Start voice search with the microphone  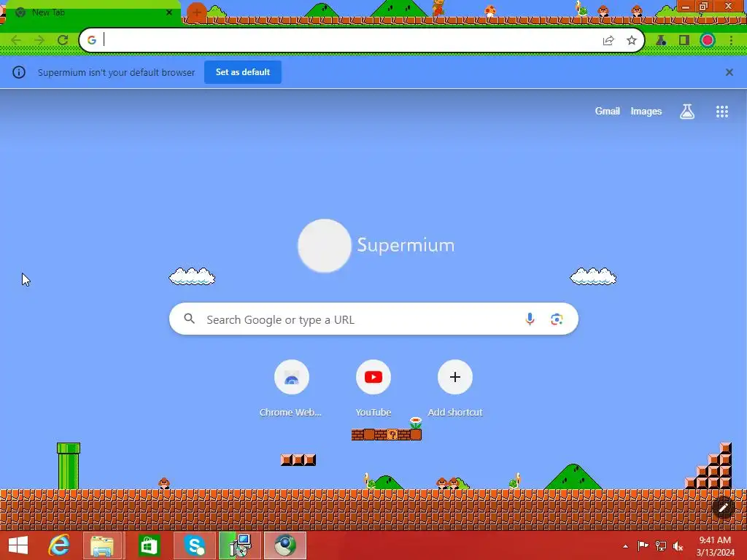530,319
